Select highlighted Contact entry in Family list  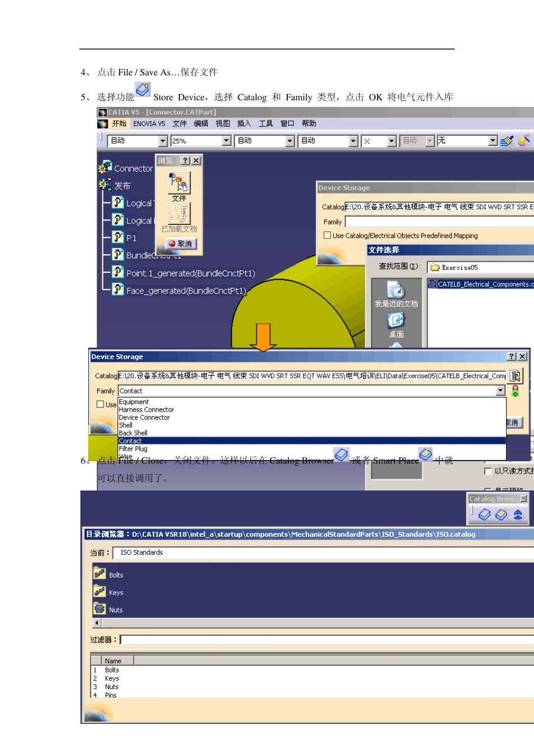pyautogui.click(x=312, y=441)
